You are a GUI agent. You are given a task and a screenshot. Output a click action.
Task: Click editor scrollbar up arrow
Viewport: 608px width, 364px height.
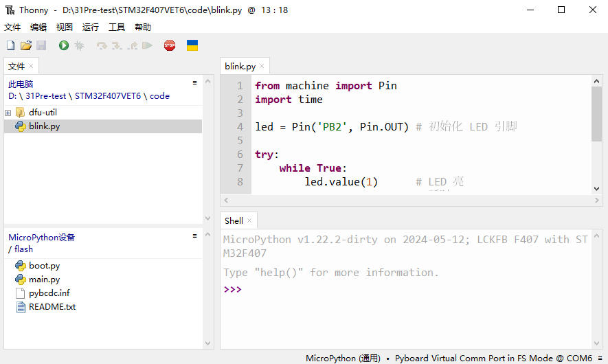click(x=596, y=81)
